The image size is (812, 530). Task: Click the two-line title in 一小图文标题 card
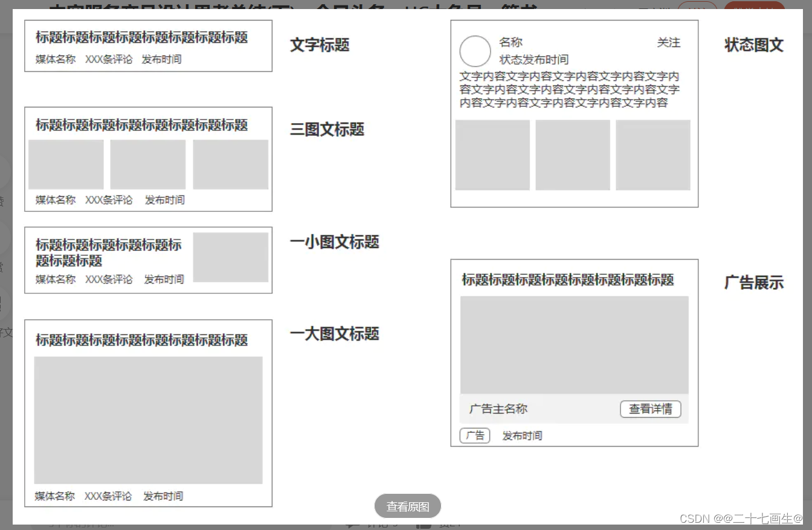pos(108,253)
